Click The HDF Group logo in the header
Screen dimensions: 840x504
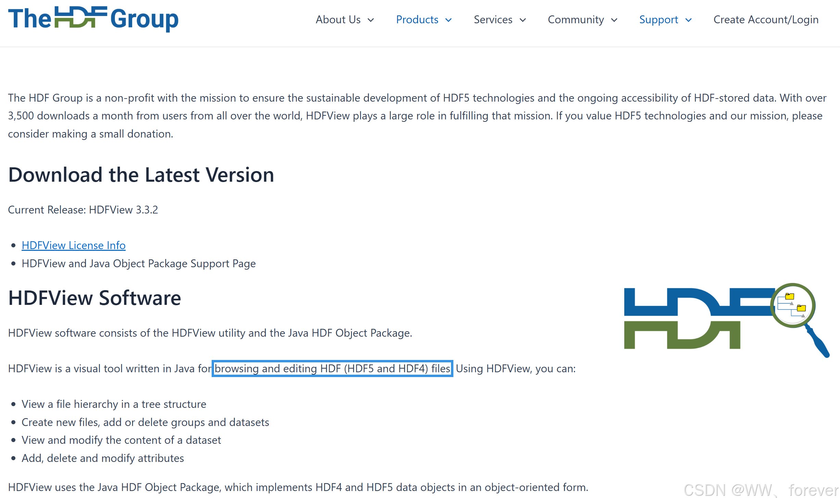(x=93, y=19)
